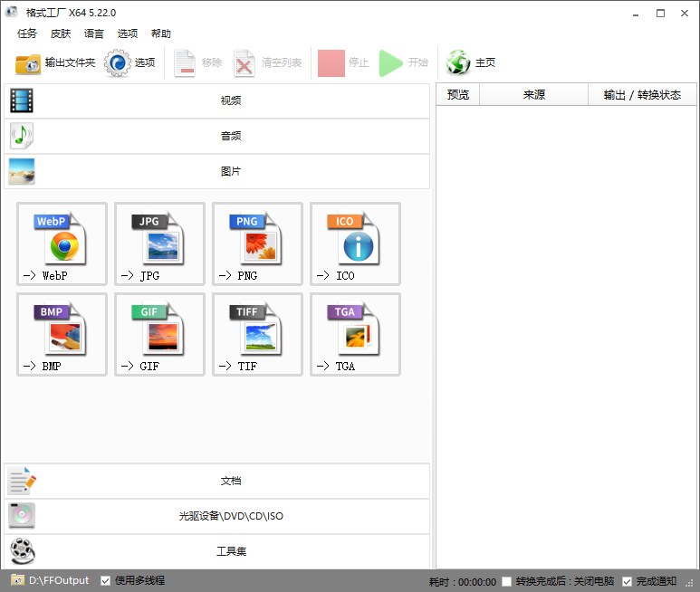The width and height of the screenshot is (700, 592).
Task: Toggle the 完成通知 notification checkbox
Action: click(627, 581)
